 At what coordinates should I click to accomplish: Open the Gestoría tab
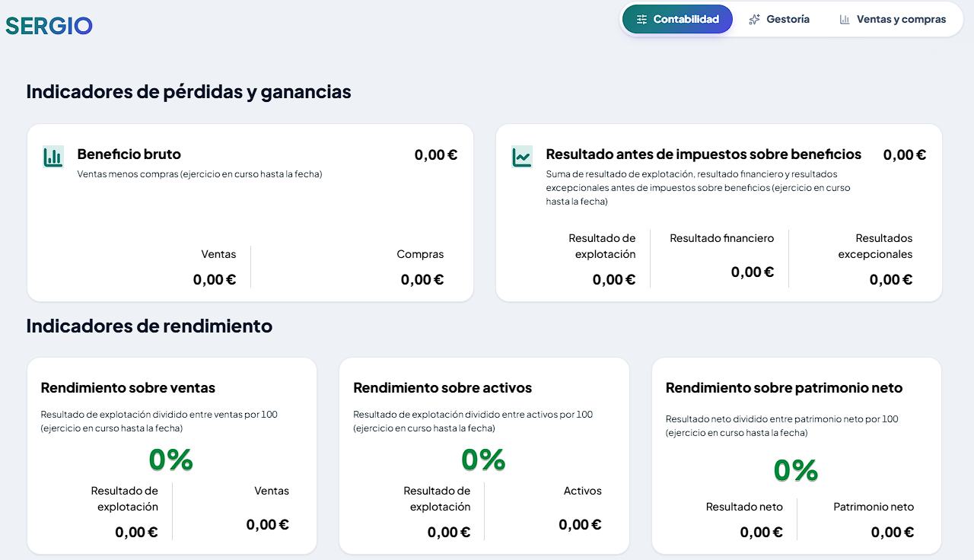coord(778,20)
